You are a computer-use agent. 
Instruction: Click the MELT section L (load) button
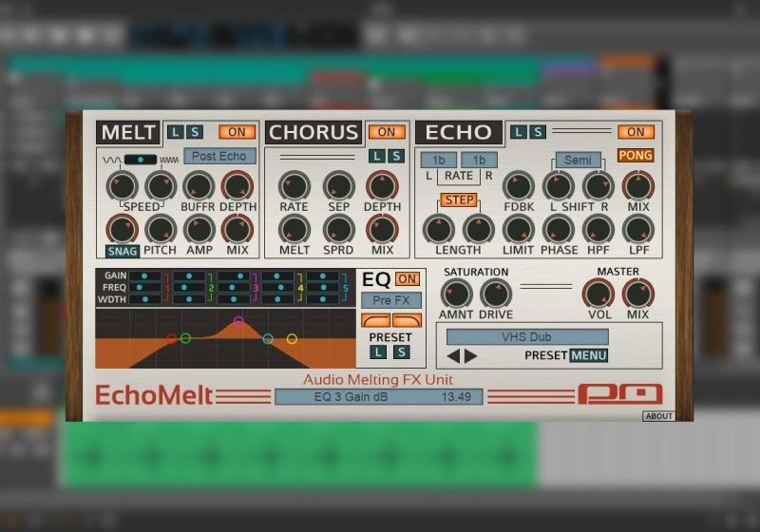(x=175, y=132)
